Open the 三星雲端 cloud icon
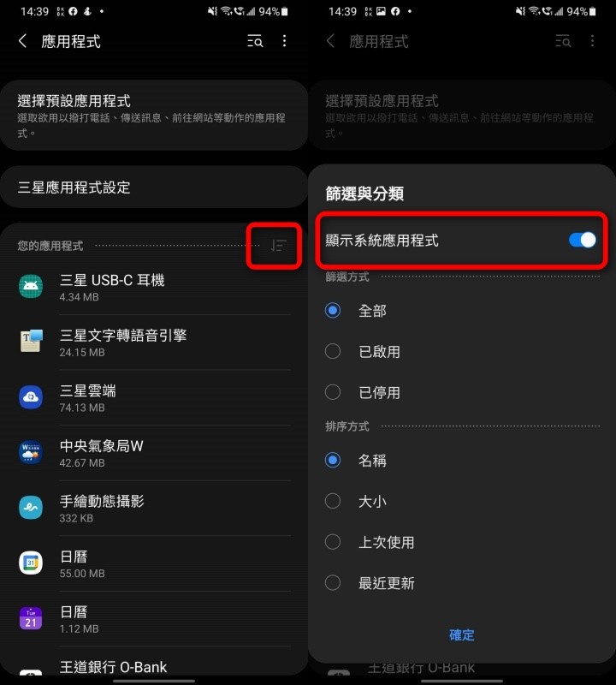 31,397
